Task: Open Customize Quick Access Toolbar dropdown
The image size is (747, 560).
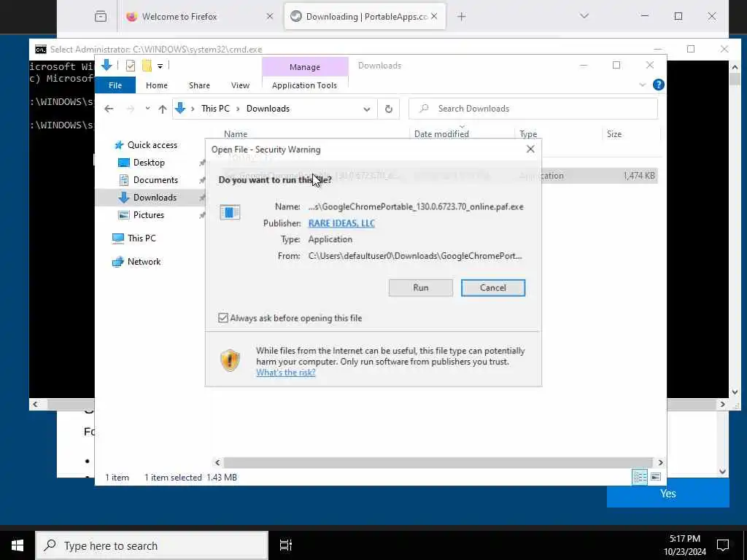Action: click(x=160, y=66)
